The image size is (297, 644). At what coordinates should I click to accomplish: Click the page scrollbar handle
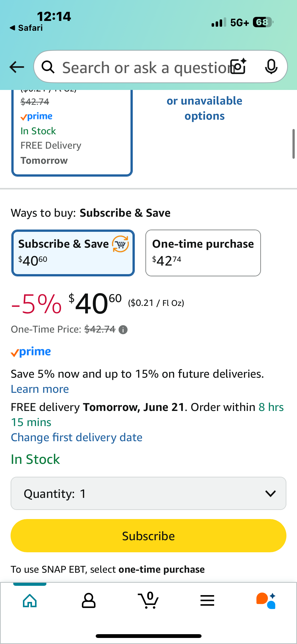pos(293,144)
